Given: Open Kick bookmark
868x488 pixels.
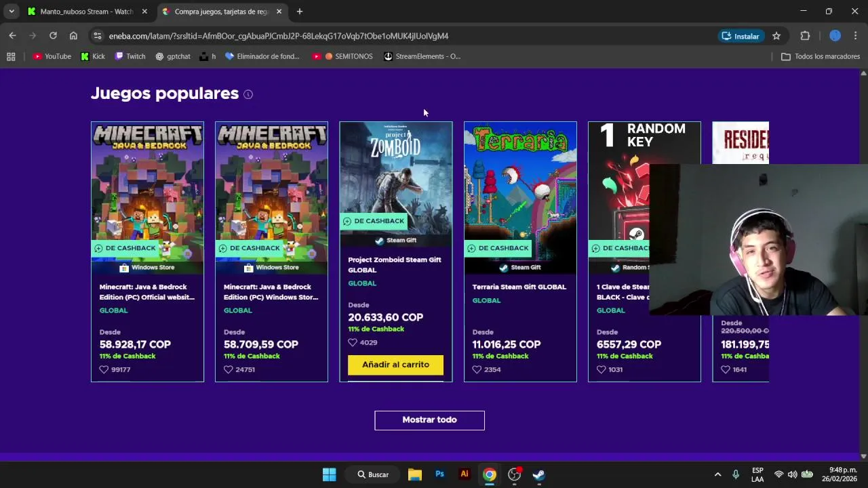Looking at the screenshot, I should pyautogui.click(x=93, y=56).
